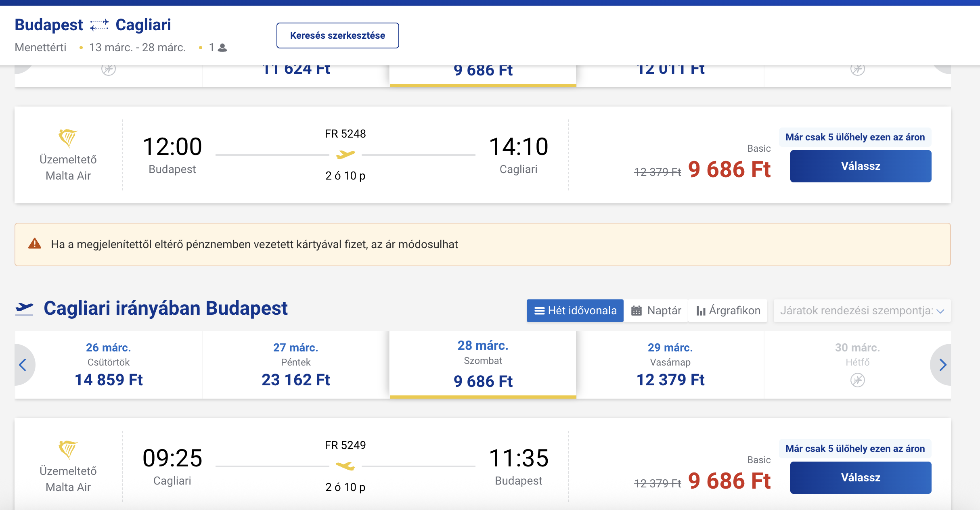980x510 pixels.
Task: Show earlier dates with the left arrow
Action: click(x=23, y=365)
